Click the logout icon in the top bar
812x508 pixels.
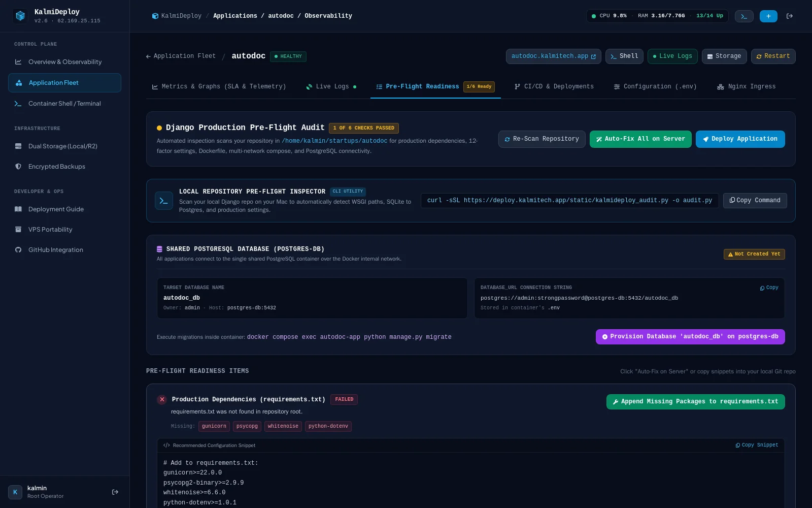click(790, 16)
